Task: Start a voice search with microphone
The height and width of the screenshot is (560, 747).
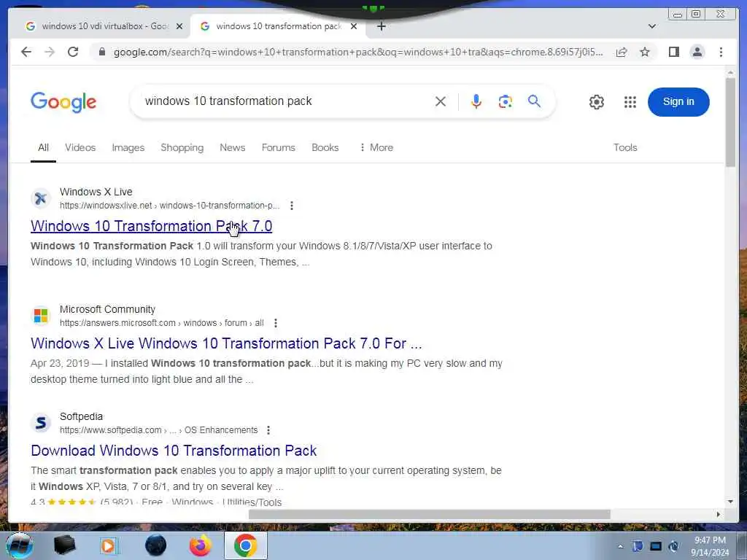Action: pyautogui.click(x=476, y=101)
